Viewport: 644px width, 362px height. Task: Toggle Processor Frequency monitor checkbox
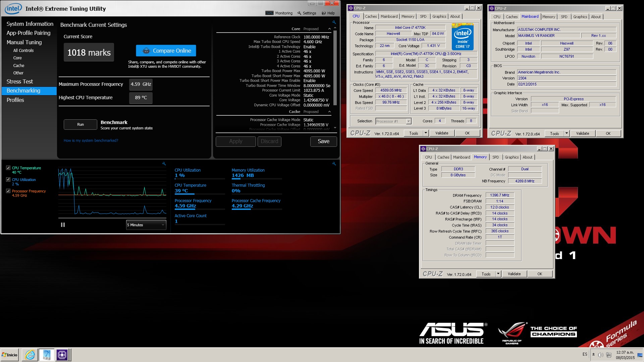8,191
